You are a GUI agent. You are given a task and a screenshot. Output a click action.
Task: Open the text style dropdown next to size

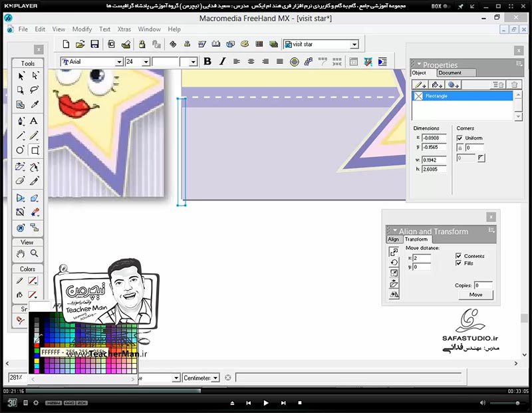click(x=193, y=62)
